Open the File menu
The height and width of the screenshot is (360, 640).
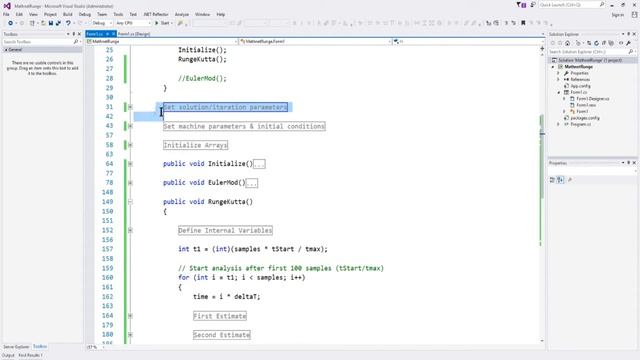6,14
